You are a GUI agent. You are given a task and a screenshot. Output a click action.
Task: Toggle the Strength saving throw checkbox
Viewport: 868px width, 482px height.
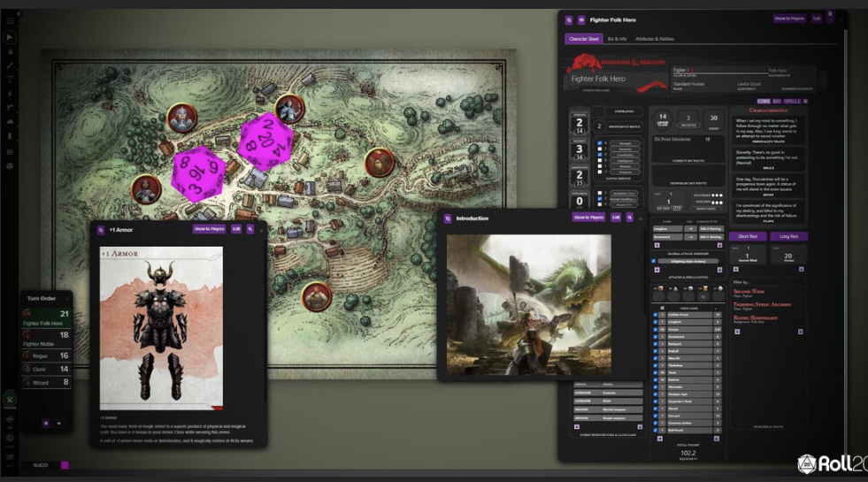click(x=600, y=143)
